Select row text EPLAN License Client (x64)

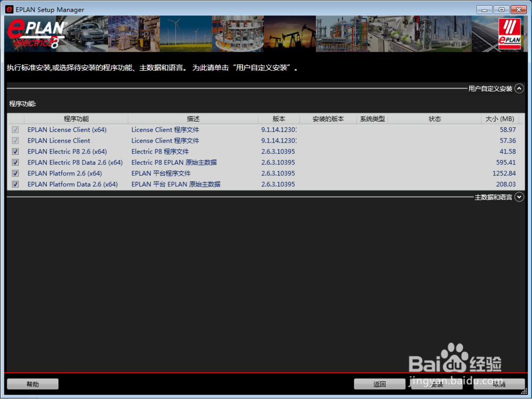click(67, 130)
